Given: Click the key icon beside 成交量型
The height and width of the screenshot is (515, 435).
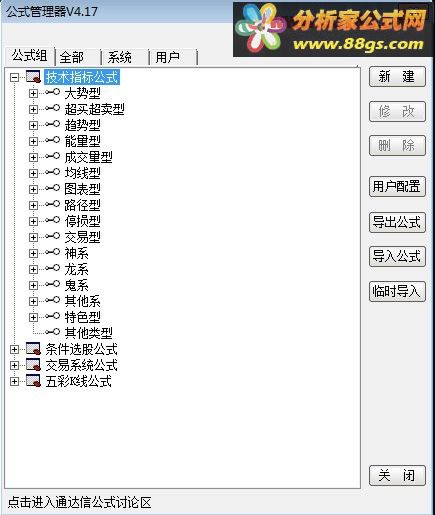Looking at the screenshot, I should click(x=53, y=156).
